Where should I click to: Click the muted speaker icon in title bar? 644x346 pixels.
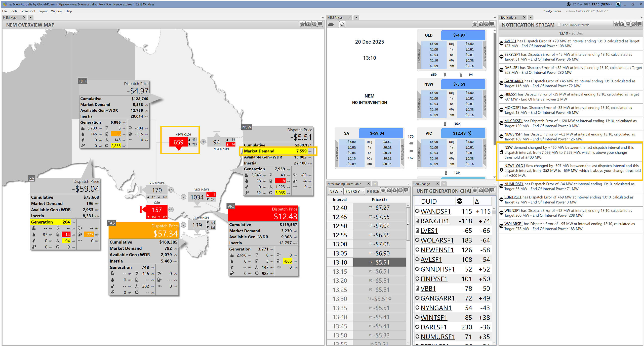click(x=618, y=4)
